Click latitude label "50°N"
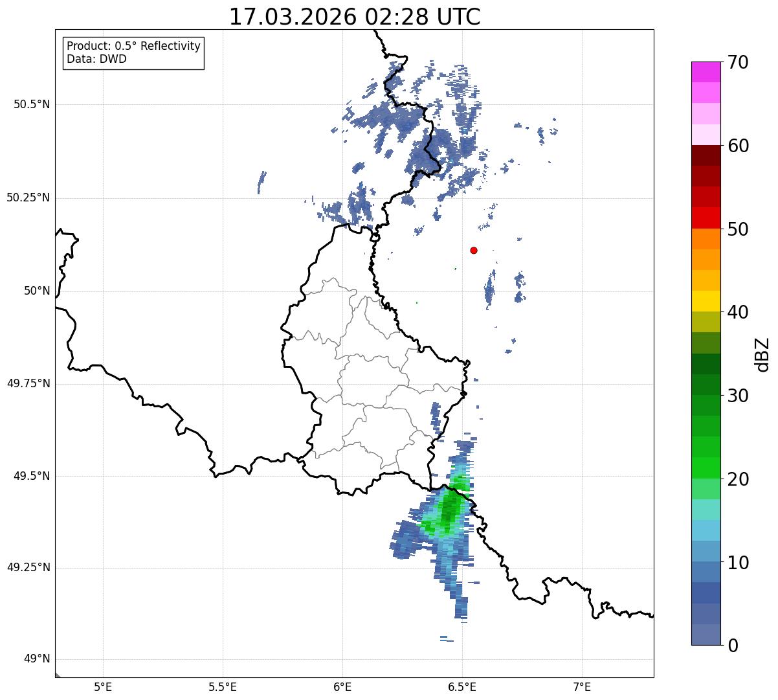Viewport: 778px width, 700px height. pos(36,291)
